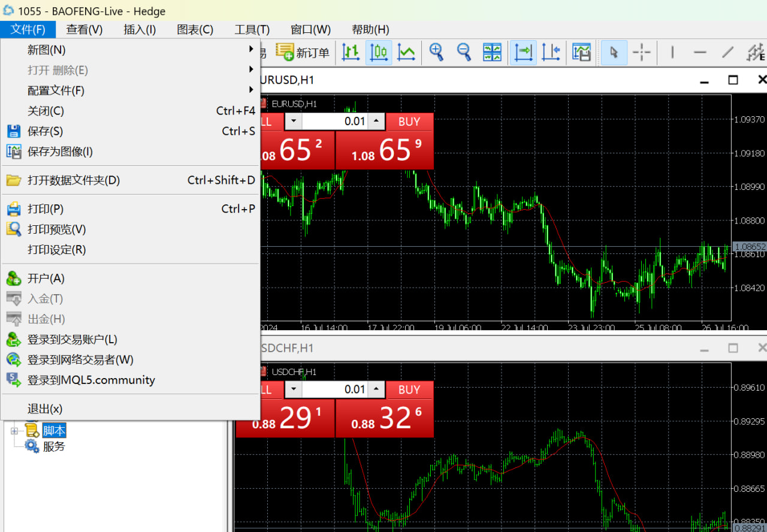
Task: Open the indicators list toolbar icon
Action: (x=581, y=53)
